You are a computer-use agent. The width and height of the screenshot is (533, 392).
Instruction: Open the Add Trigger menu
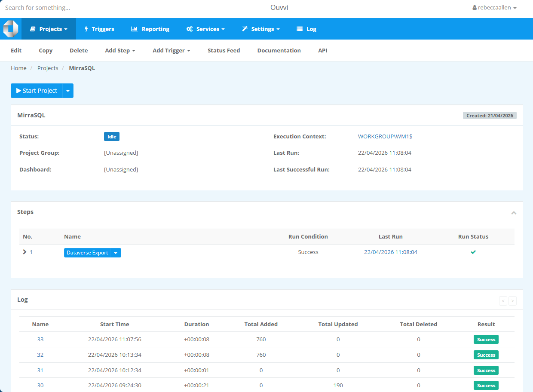pos(171,50)
